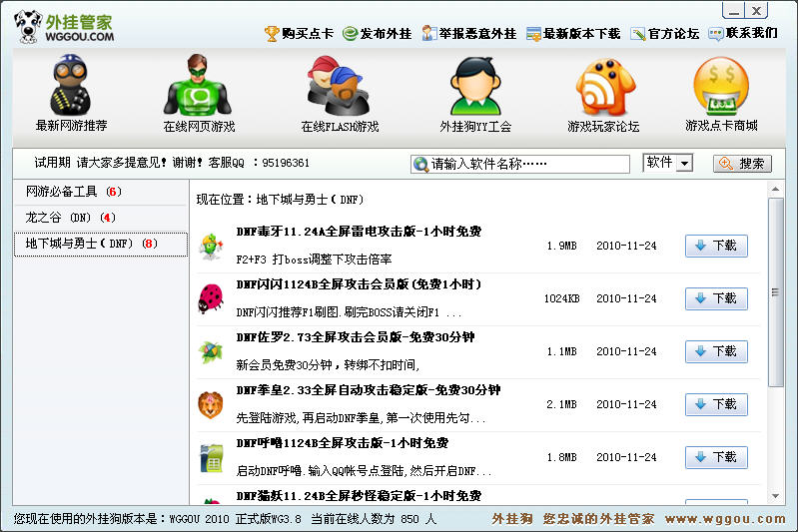Download DNF呼噜1124B via 下载 button

click(716, 457)
